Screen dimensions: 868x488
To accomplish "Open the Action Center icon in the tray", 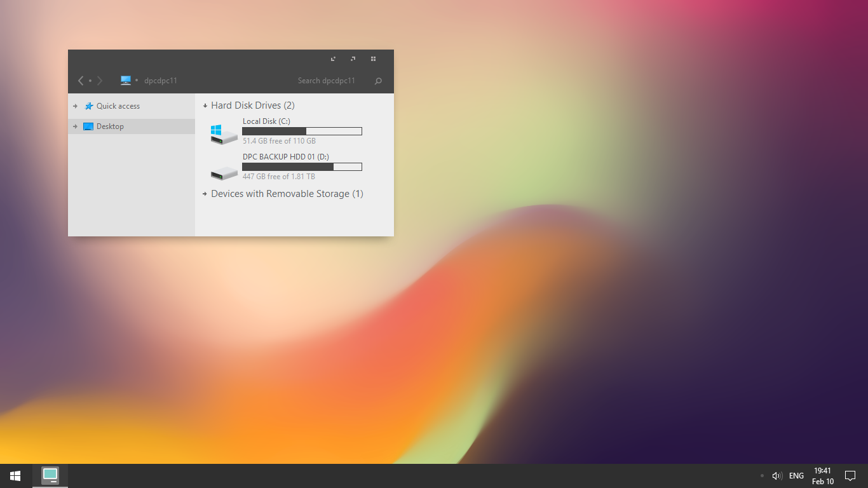I will point(850,475).
